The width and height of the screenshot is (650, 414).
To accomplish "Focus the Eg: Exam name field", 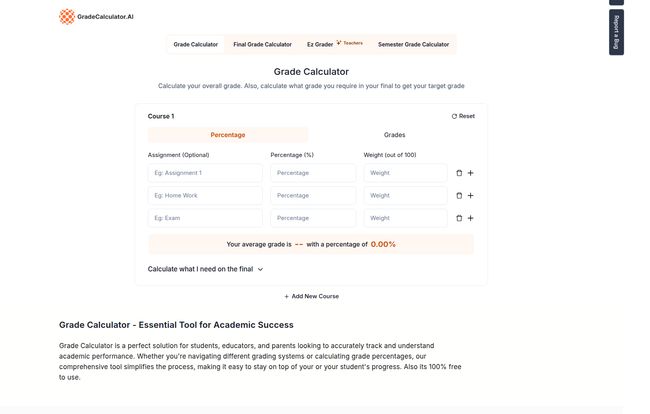I will click(x=205, y=218).
